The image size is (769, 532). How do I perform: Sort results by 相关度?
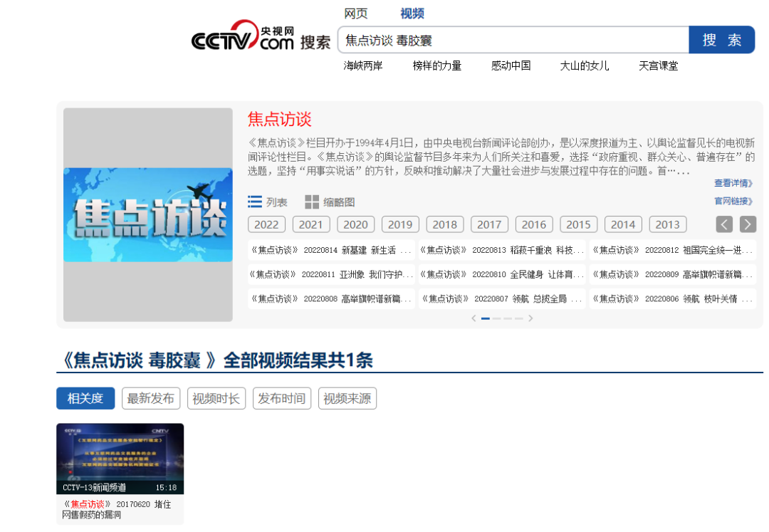(85, 399)
